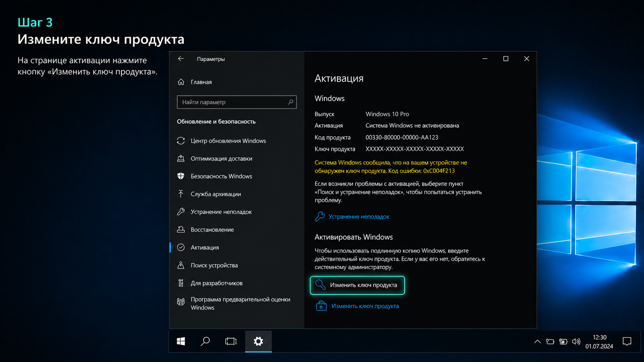This screenshot has width=644, height=362.
Task: Click the Store bag icon below the button
Action: pyautogui.click(x=321, y=306)
